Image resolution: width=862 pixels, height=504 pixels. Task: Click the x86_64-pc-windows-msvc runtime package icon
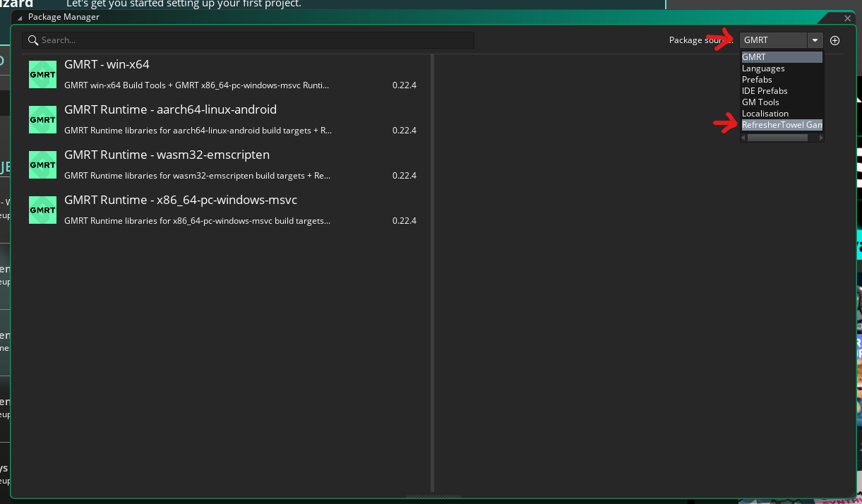(x=42, y=210)
